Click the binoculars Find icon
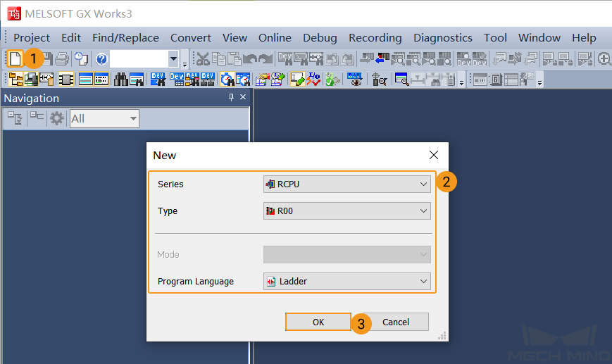Image resolution: width=612 pixels, height=364 pixels. coord(121,80)
